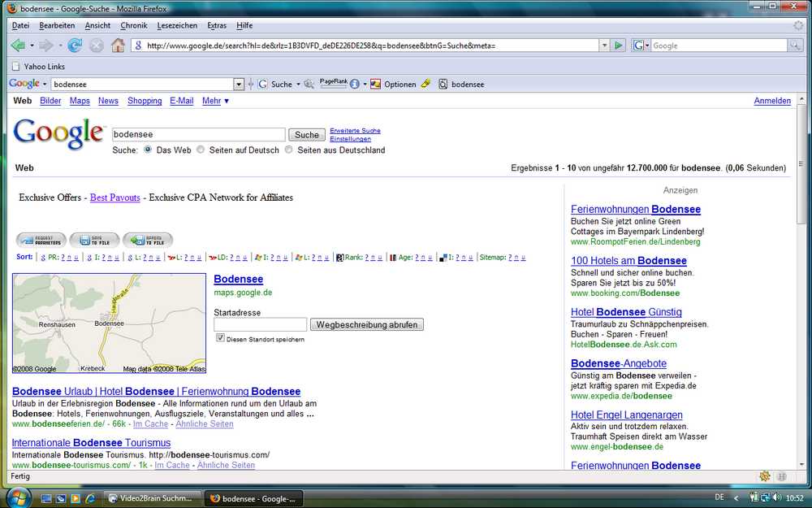This screenshot has height=508, width=812.
Task: Click the vertical scrollbar thumb of the page
Action: click(801, 166)
